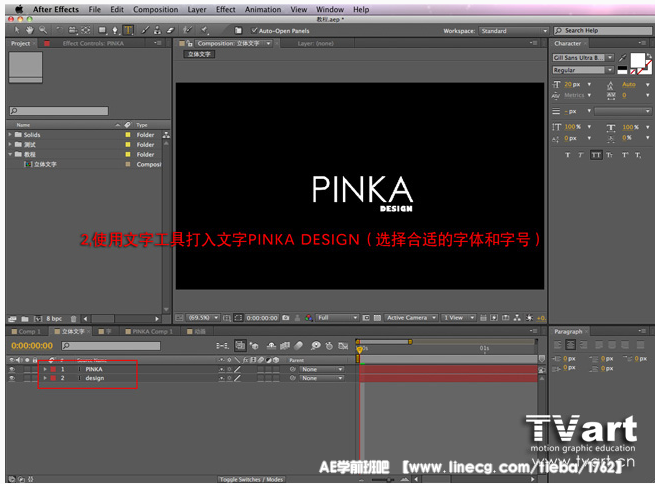Toggle All Caps text style

[x=596, y=155]
